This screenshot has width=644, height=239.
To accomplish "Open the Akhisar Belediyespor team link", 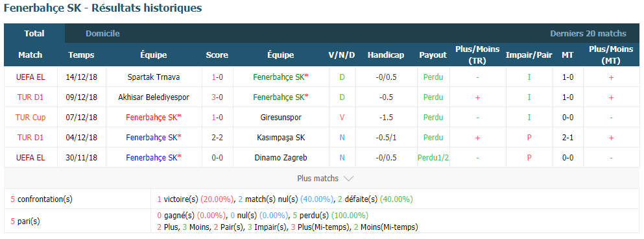I will pyautogui.click(x=154, y=97).
